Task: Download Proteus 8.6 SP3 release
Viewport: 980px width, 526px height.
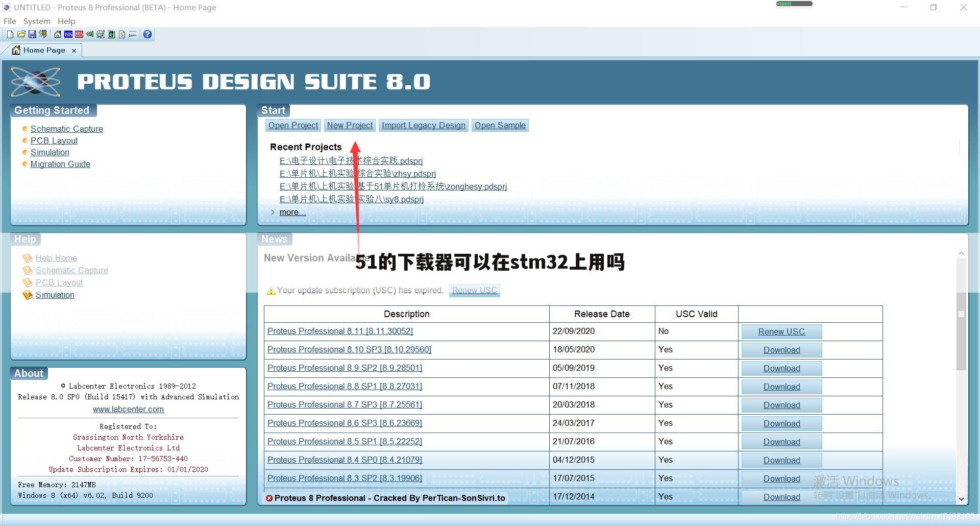Action: click(x=781, y=423)
